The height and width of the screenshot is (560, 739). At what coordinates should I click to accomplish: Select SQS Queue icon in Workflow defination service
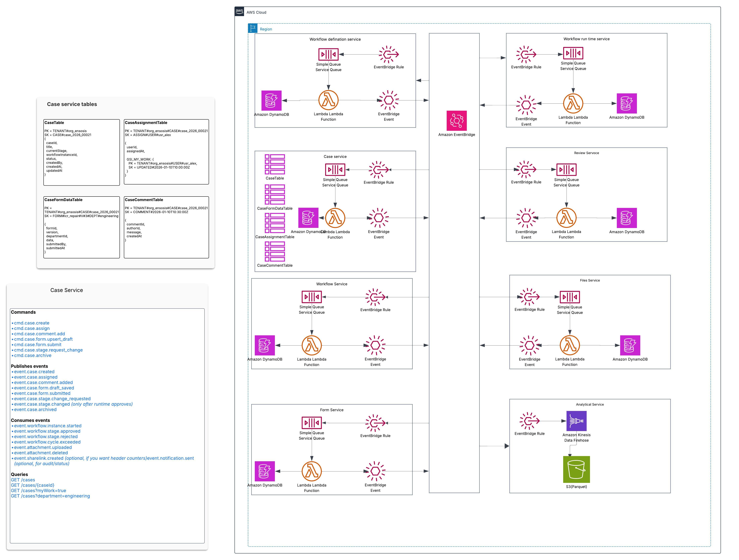(328, 54)
